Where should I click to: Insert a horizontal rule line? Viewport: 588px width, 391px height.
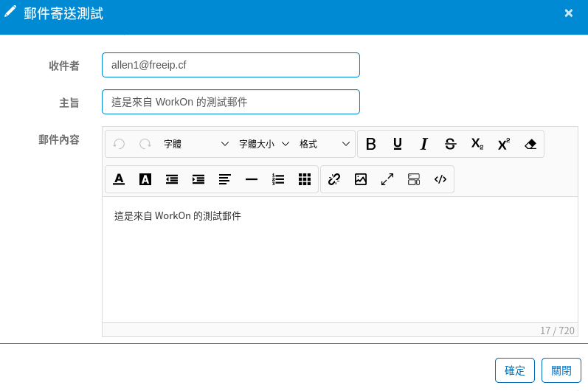(252, 179)
